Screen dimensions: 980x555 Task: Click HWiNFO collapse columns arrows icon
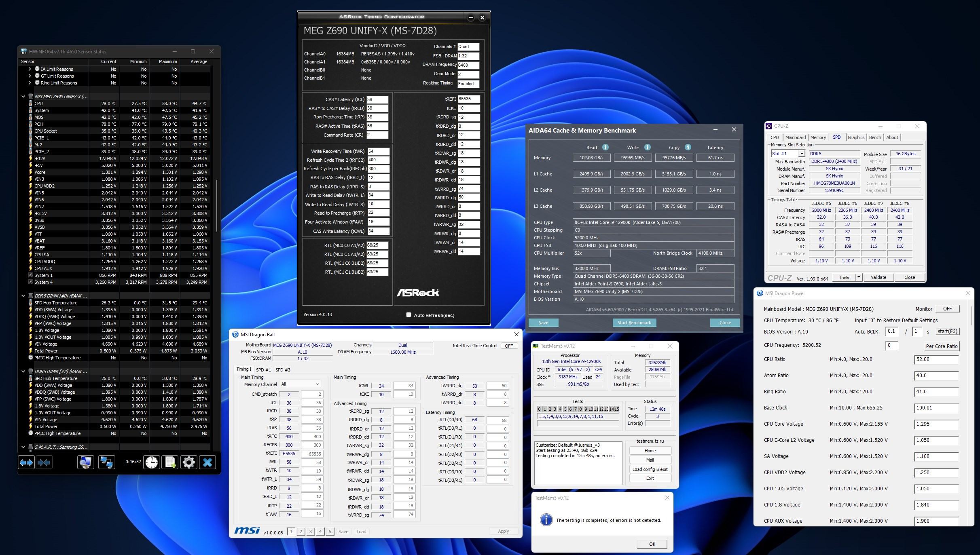coord(44,462)
